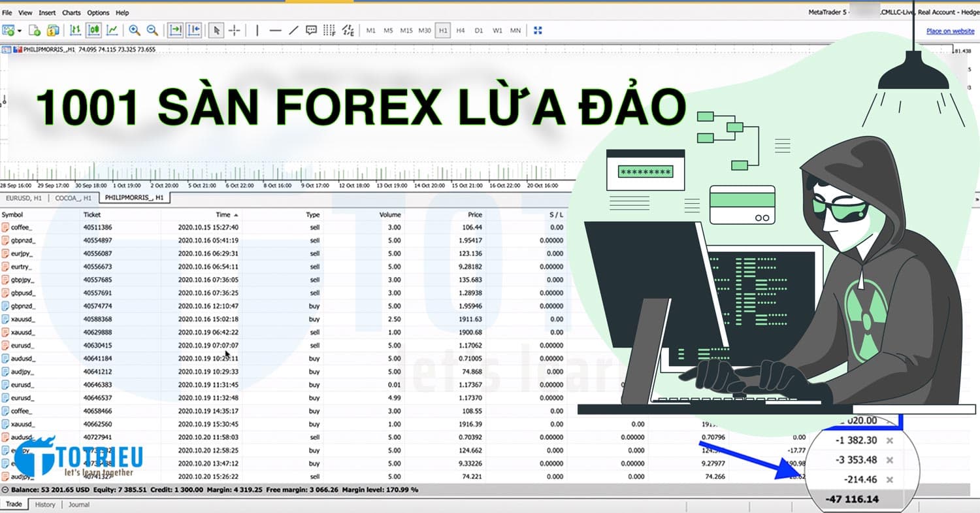Screen dimensions: 980x513
Task: Open a New Order with the dollar icon
Action: click(54, 30)
